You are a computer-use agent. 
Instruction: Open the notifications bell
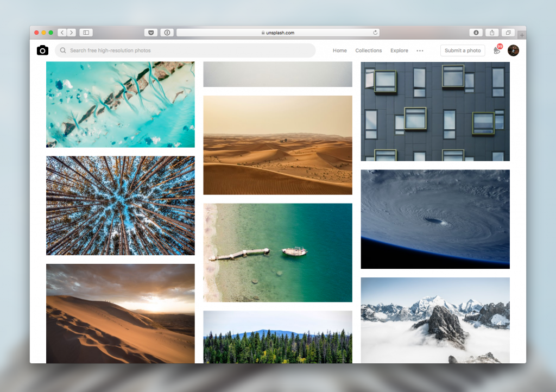pyautogui.click(x=496, y=50)
